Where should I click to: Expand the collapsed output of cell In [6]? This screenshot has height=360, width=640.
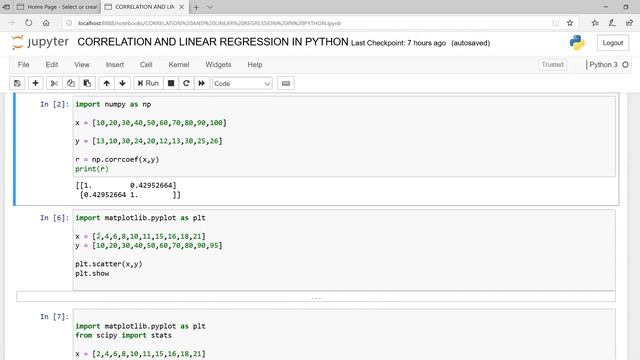[316, 297]
